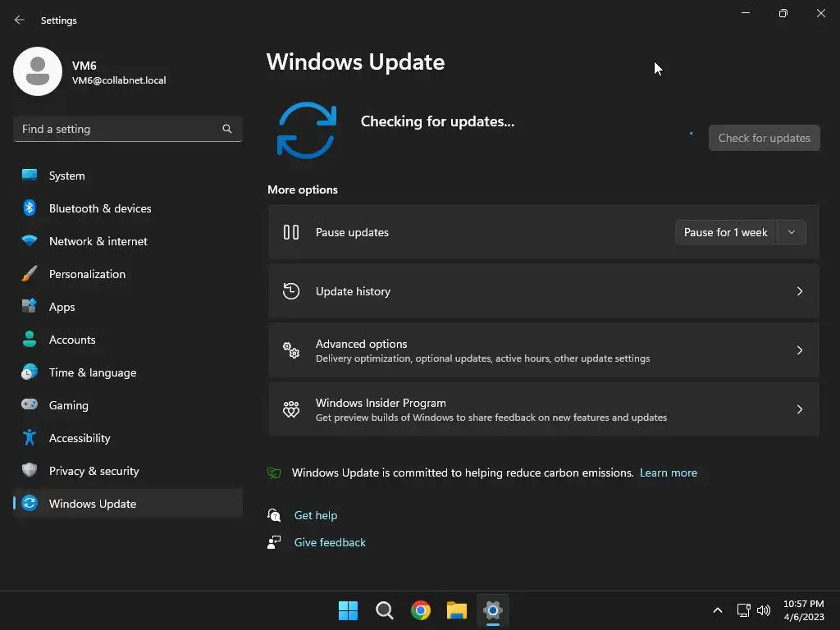Image resolution: width=840 pixels, height=630 pixels.
Task: Expand the pause duration dropdown arrow
Action: coord(792,232)
